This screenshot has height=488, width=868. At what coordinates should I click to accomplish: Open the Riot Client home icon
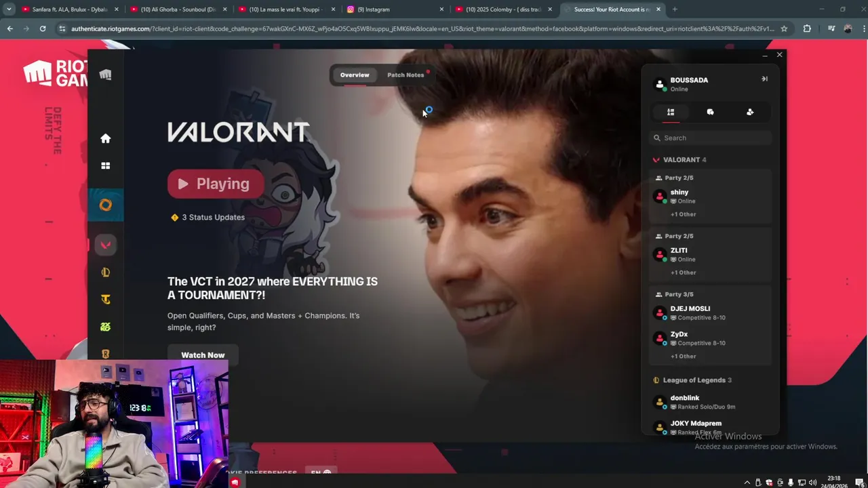[105, 138]
